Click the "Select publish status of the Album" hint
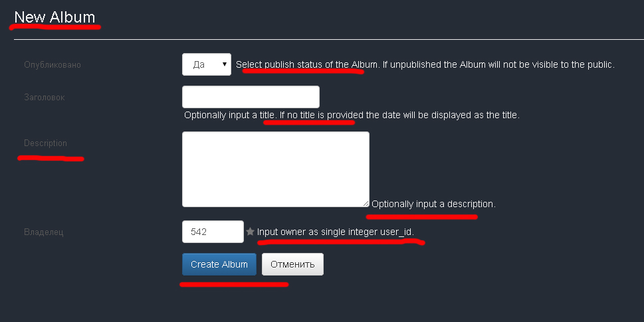Screen dimensions: 644x322 (307, 64)
